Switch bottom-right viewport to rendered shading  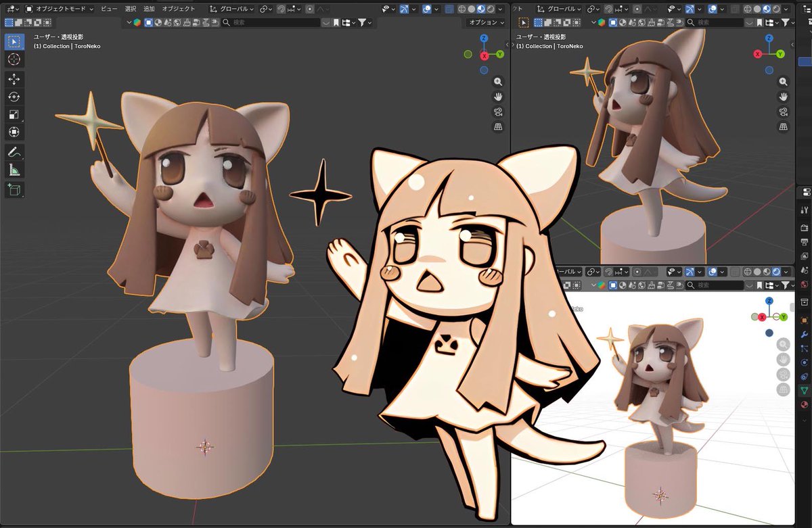[x=776, y=272]
